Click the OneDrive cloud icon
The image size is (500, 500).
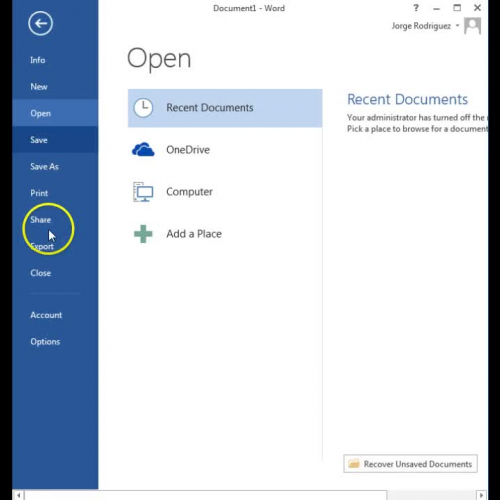tap(143, 150)
